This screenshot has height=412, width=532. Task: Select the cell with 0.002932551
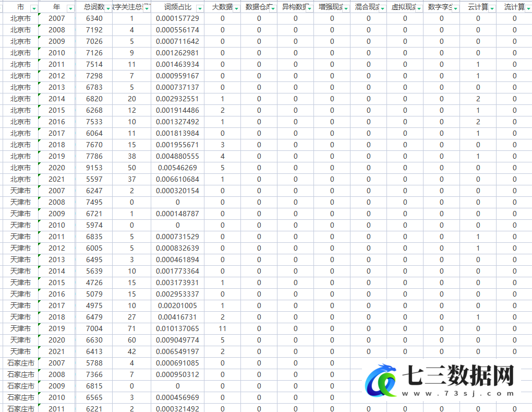pos(177,99)
